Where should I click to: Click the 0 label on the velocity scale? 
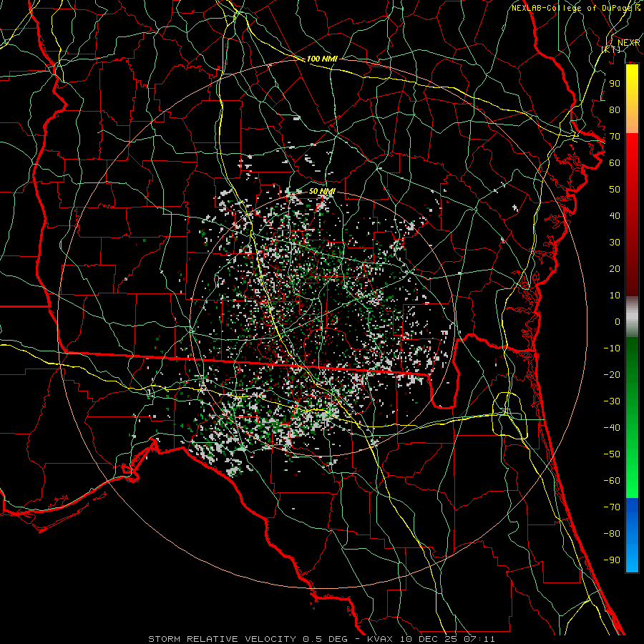618,322
